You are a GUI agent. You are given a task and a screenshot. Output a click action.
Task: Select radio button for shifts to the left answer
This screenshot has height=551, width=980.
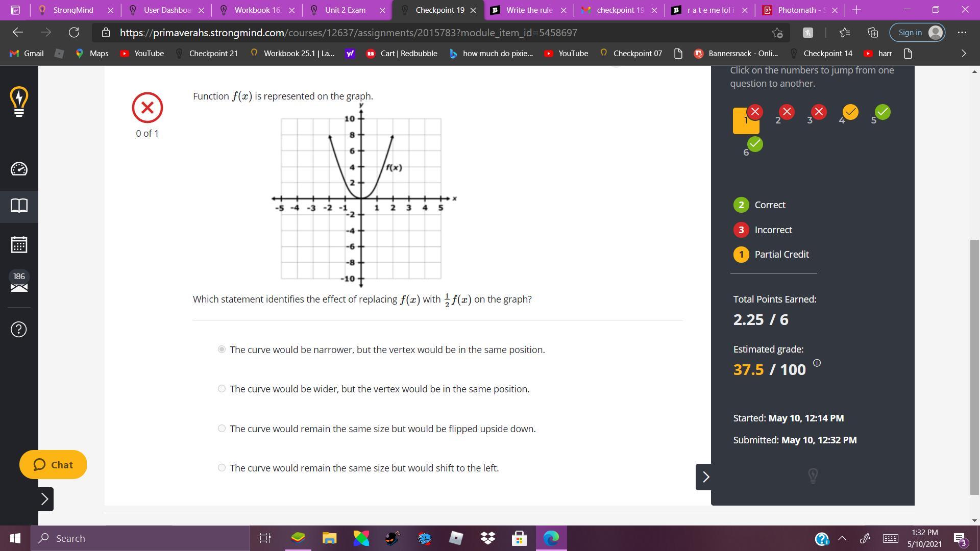222,467
